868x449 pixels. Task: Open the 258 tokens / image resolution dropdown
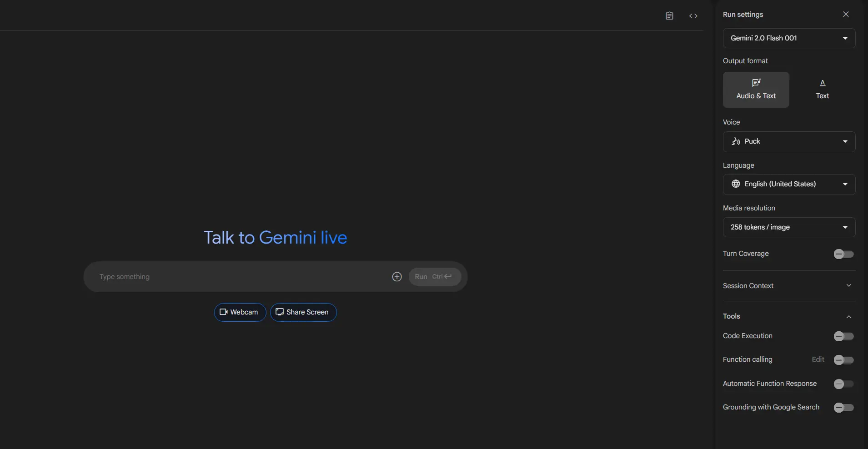(789, 227)
